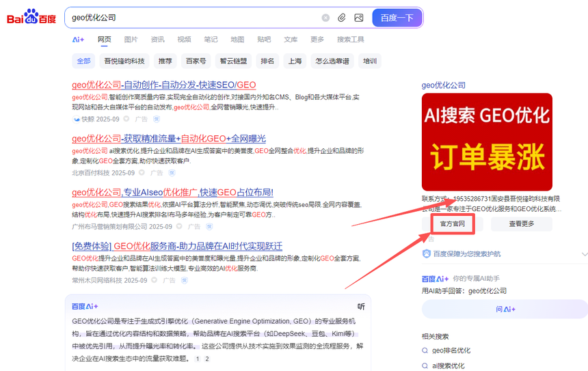Click the Baidu logo
The width and height of the screenshot is (588, 371).
31,17
